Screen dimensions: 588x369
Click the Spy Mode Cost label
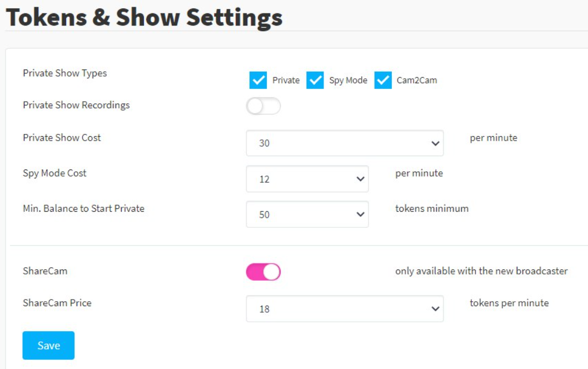pyautogui.click(x=54, y=173)
